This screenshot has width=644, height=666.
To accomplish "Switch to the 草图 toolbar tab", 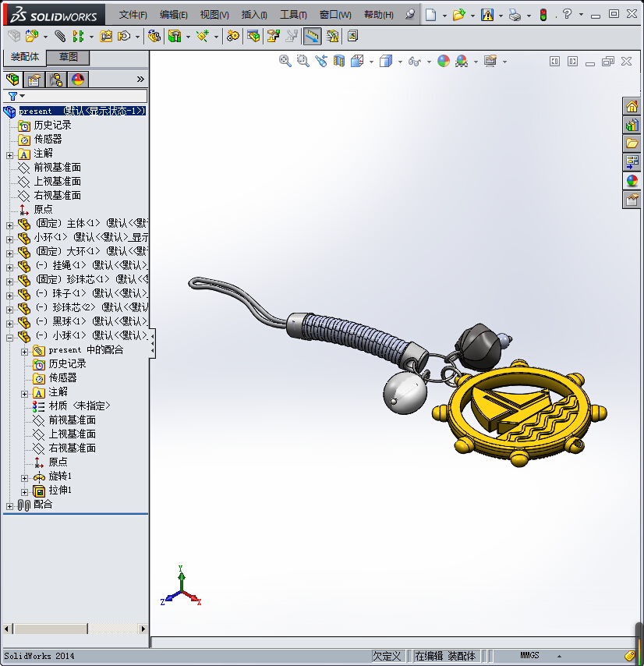I will pos(68,57).
